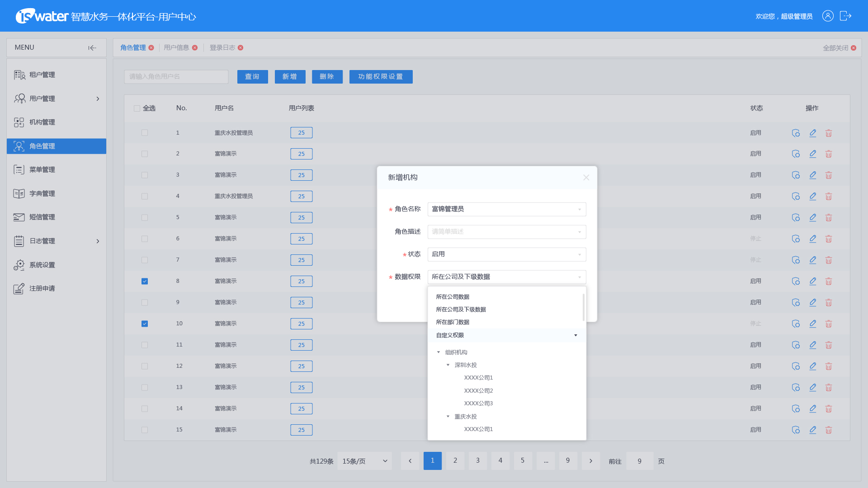Viewport: 868px width, 488px height.
Task: Click row 4 delete trash icon
Action: (x=829, y=197)
